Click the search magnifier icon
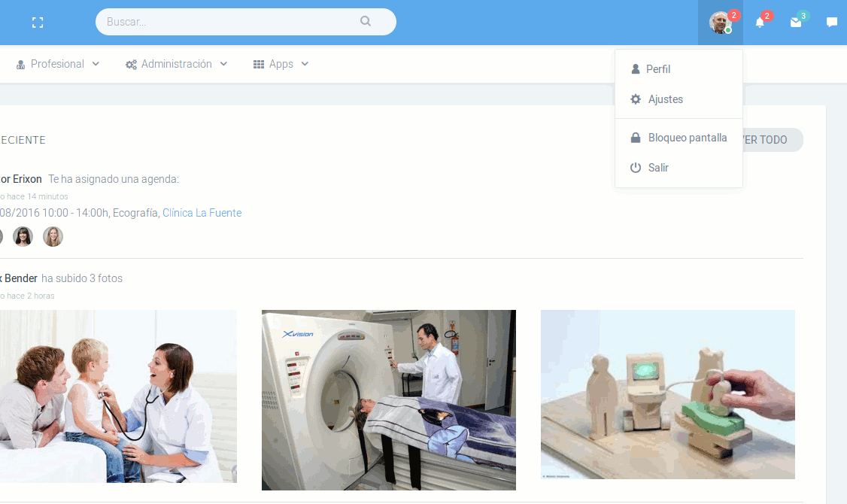 [x=366, y=22]
